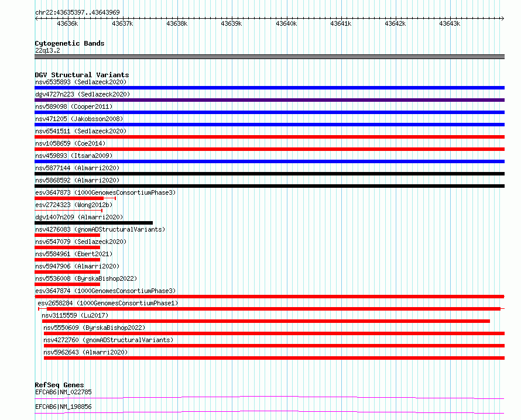Image resolution: width=521 pixels, height=420 pixels.
Task: Click the nsv6535893 (Sedlazeck2020) variant label
Action: [81, 82]
